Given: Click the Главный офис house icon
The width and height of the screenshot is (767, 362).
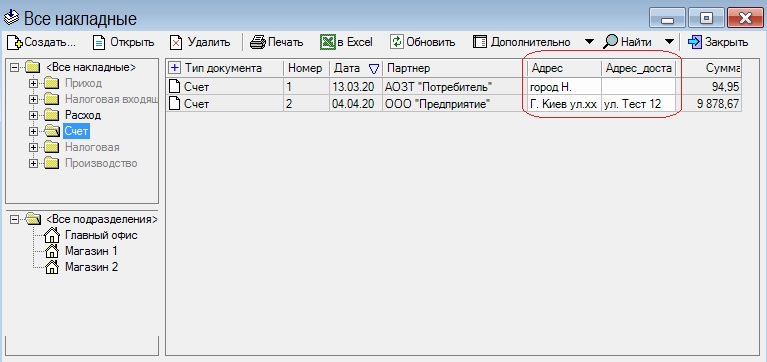Looking at the screenshot, I should (52, 235).
